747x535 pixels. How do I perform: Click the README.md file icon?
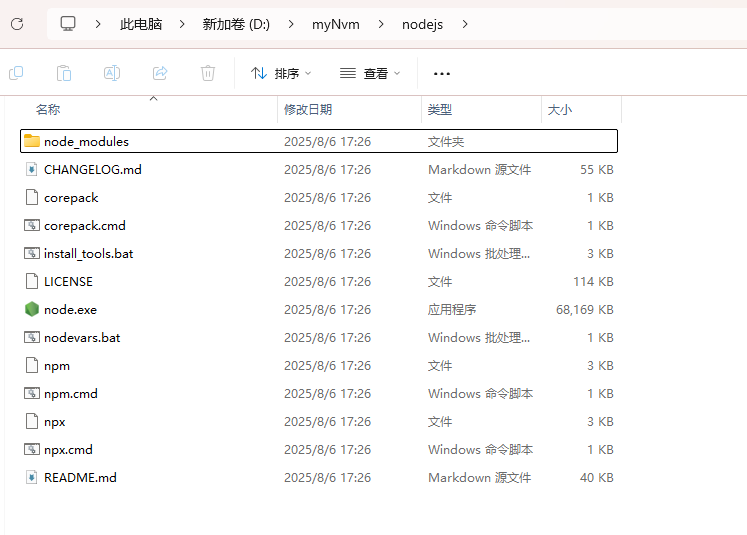(x=31, y=477)
